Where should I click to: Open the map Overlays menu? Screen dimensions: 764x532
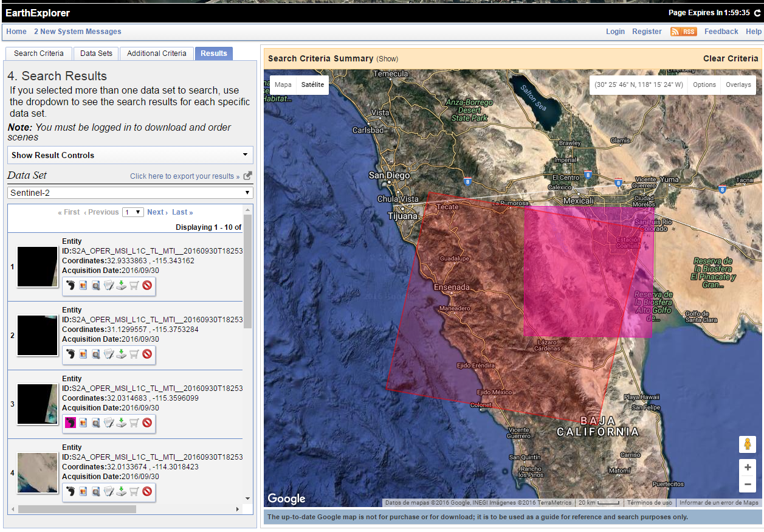(738, 85)
